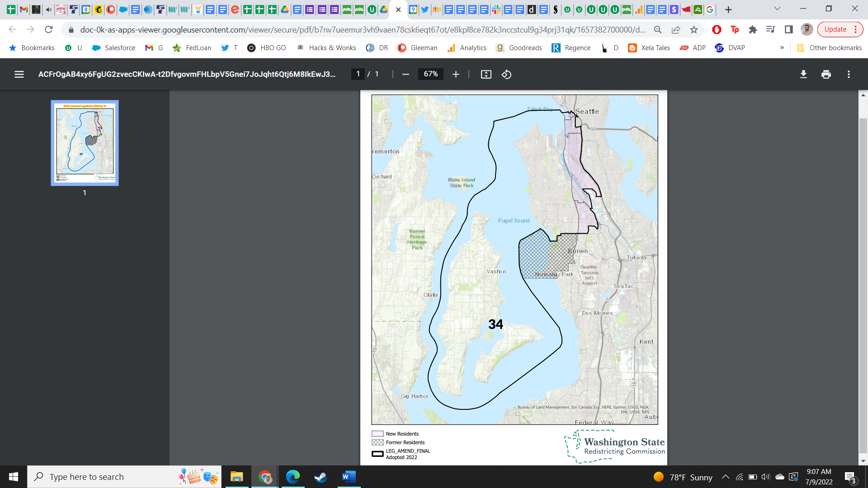This screenshot has height=488, width=868.
Task: Select the page 1 thumbnail
Action: 85,143
